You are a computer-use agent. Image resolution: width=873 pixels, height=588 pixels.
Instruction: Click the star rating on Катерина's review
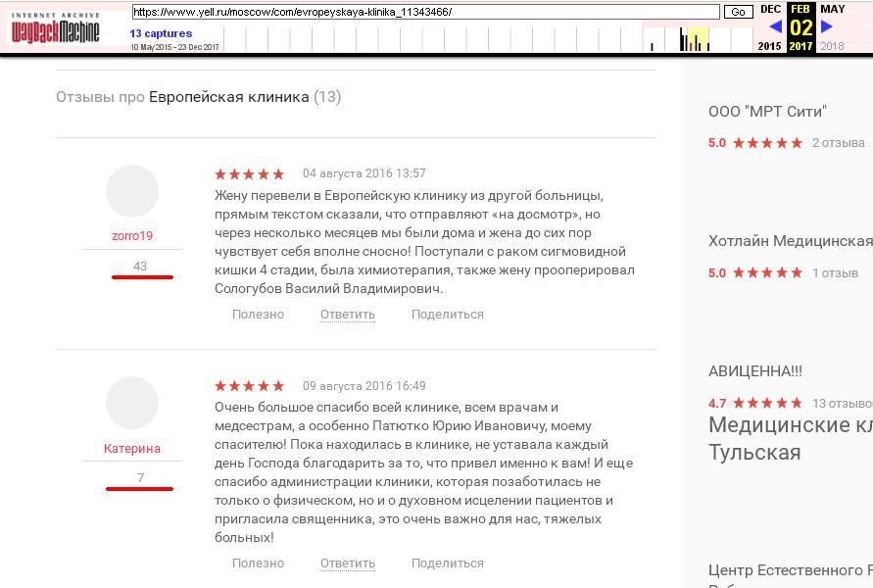click(250, 386)
